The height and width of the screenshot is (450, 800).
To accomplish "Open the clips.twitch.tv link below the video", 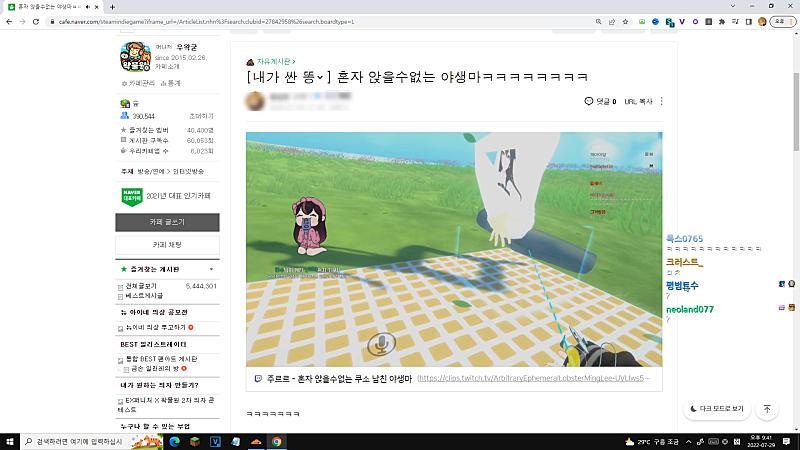I will coord(534,379).
